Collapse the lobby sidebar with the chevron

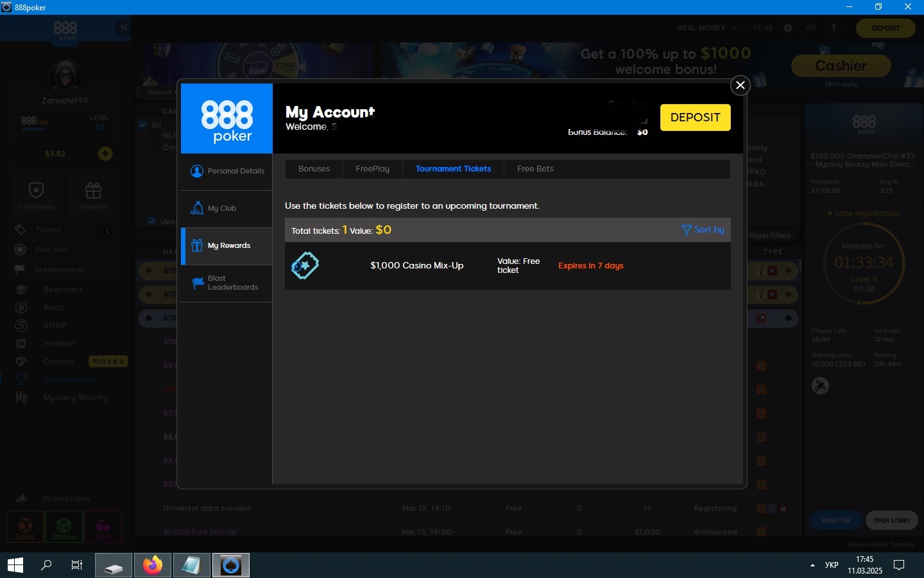(124, 28)
